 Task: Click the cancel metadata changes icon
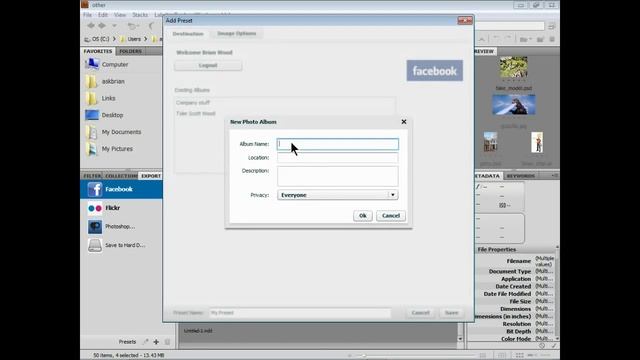click(542, 346)
